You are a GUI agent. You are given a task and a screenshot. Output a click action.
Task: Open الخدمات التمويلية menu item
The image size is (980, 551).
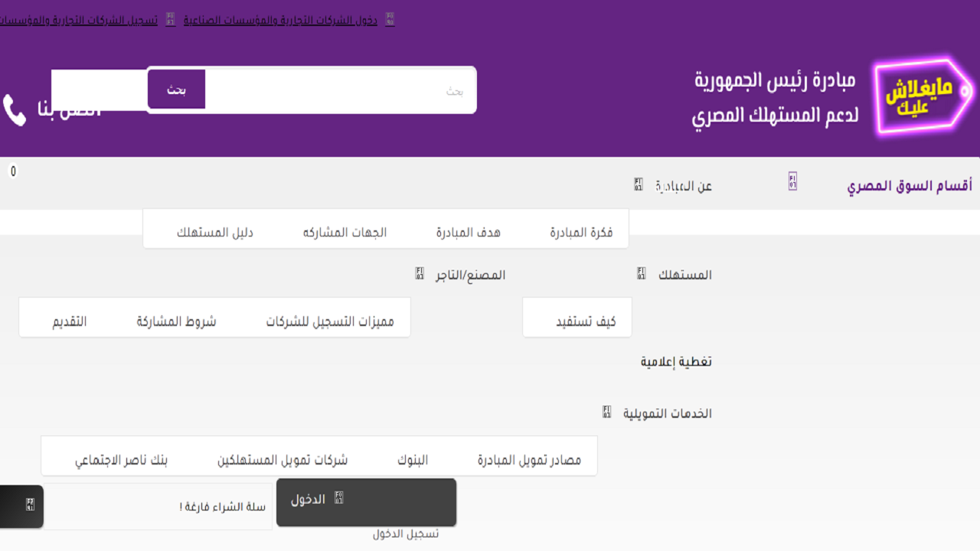pos(666,414)
